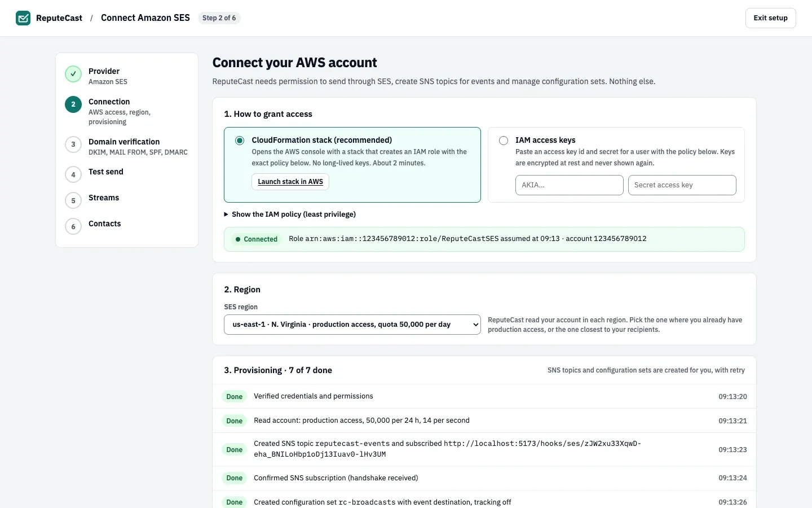Click Done badge for Verified credentials row
The image size is (812, 508).
coord(235,397)
